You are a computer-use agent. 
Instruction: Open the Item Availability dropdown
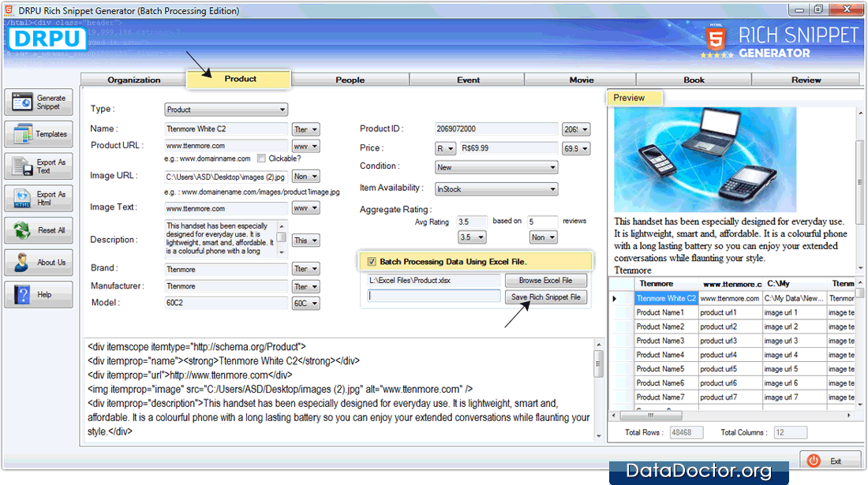[x=496, y=189]
